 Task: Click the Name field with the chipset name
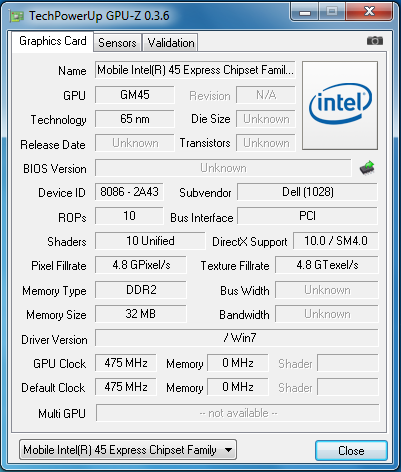195,70
